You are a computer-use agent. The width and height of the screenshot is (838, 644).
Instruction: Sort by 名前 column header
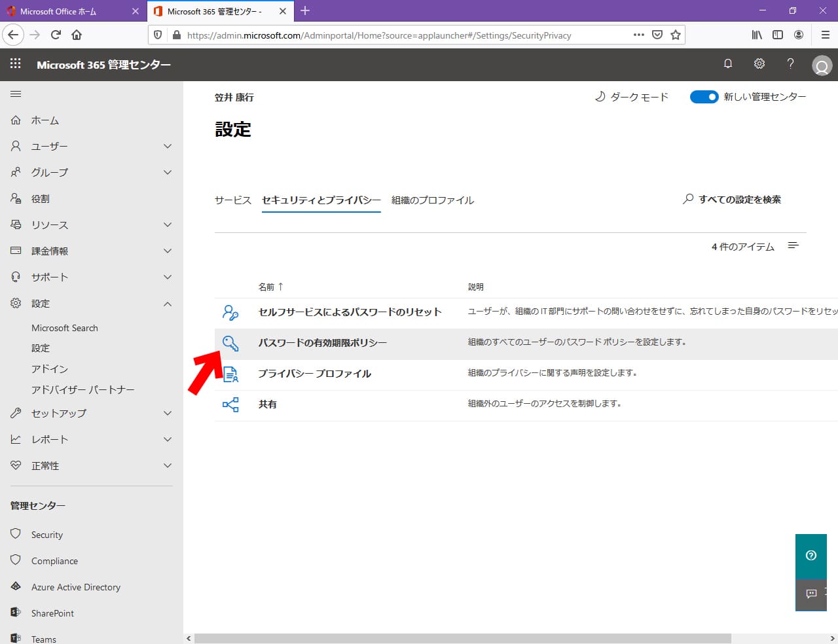[271, 287]
